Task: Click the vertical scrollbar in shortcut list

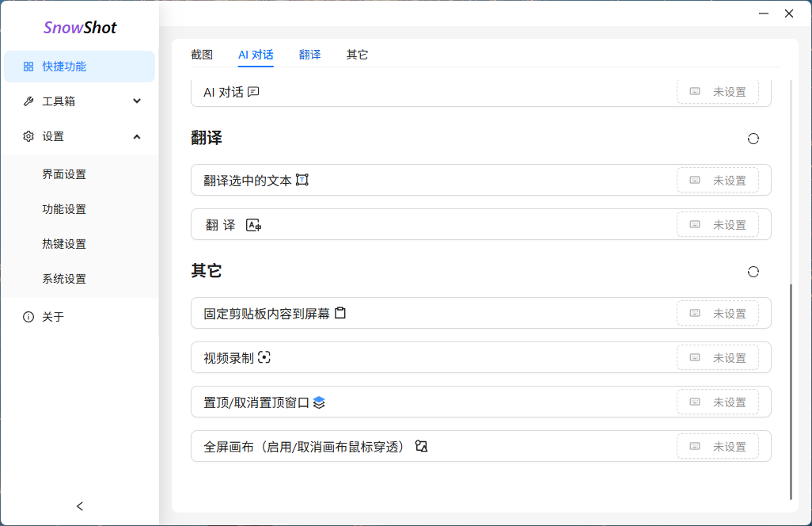Action: 791,391
